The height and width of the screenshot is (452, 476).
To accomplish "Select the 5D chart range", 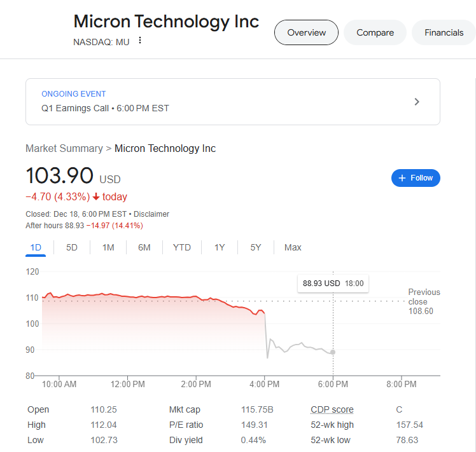I will pos(72,247).
